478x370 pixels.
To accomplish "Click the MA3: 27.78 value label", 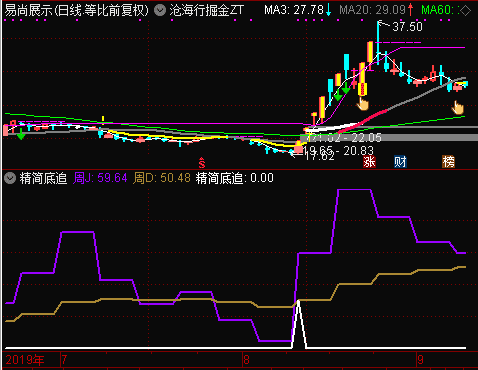I will (294, 10).
